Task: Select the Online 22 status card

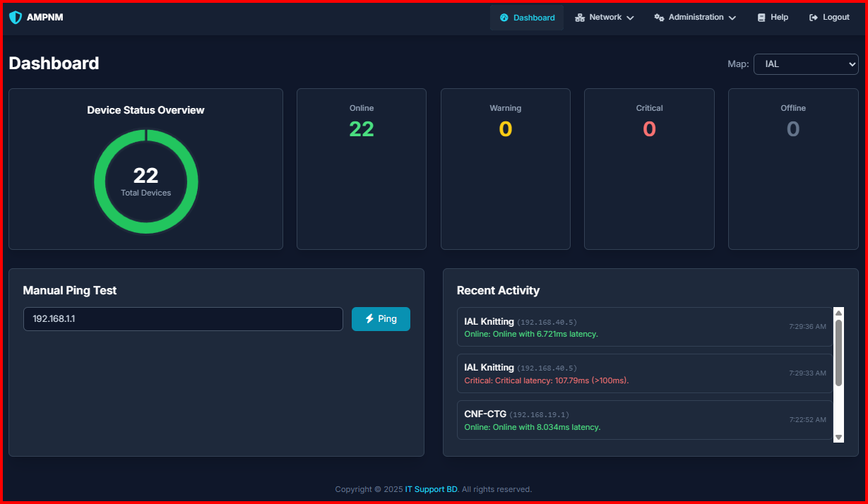Action: tap(362, 169)
